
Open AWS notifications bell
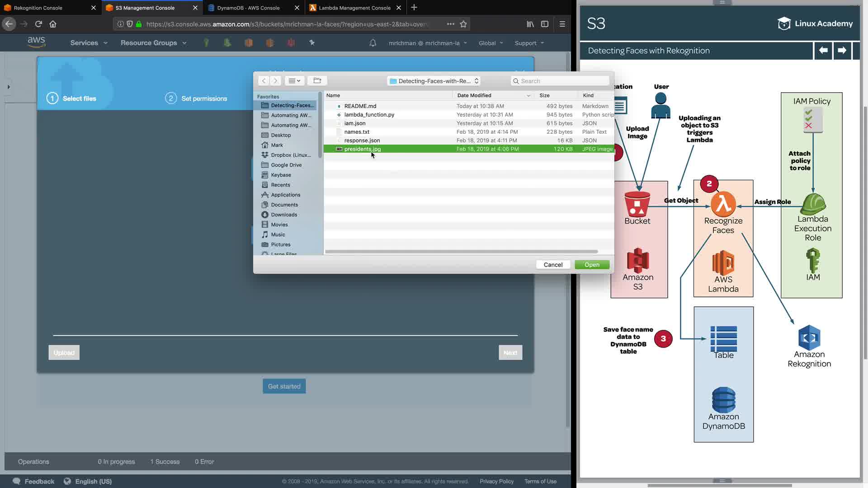click(x=373, y=43)
